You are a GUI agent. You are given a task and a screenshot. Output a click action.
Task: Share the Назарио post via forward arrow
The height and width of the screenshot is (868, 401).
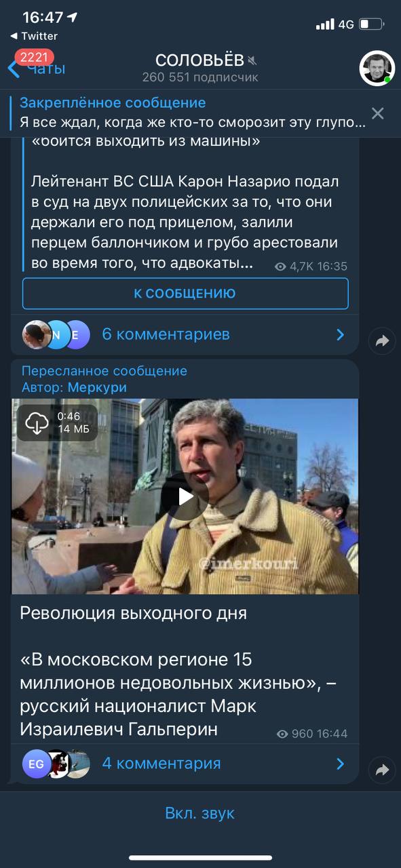[x=382, y=341]
